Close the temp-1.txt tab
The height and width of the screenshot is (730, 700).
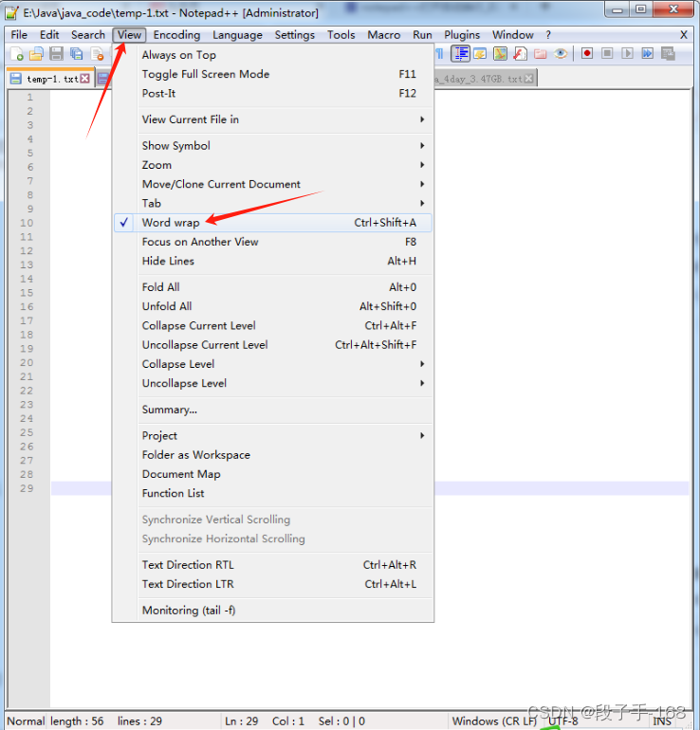(x=84, y=78)
